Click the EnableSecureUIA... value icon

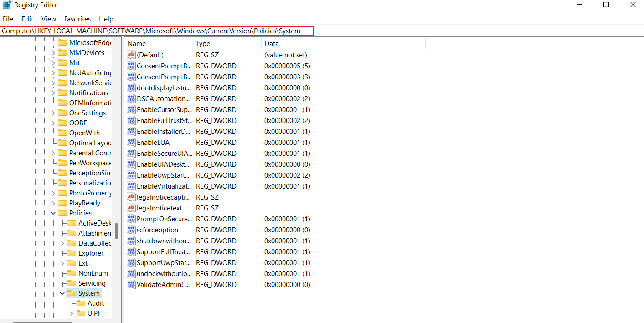pos(131,153)
